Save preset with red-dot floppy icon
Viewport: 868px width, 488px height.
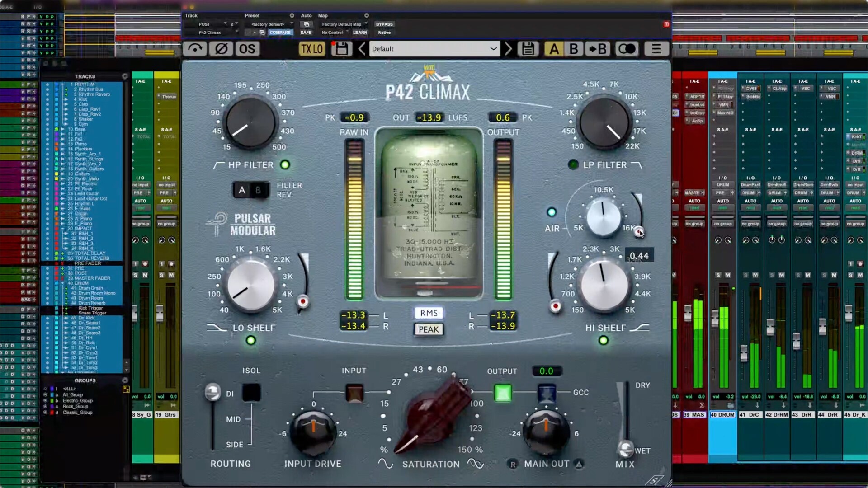(x=341, y=48)
